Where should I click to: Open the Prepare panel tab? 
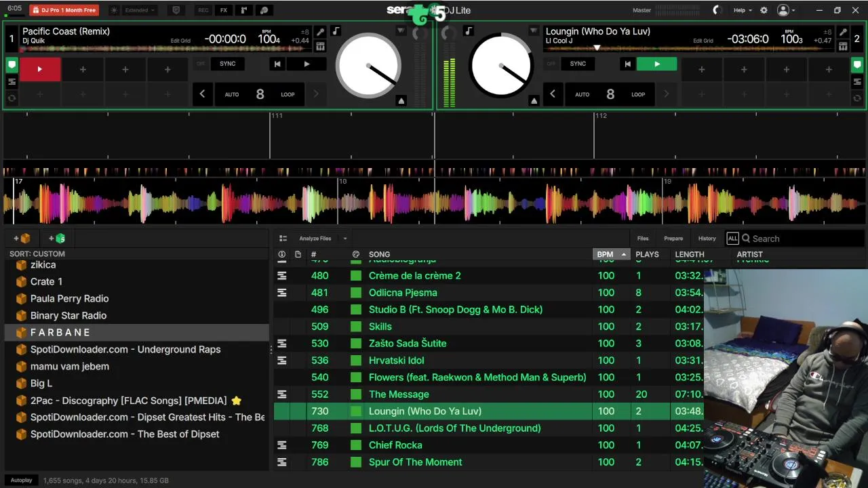[x=673, y=239]
